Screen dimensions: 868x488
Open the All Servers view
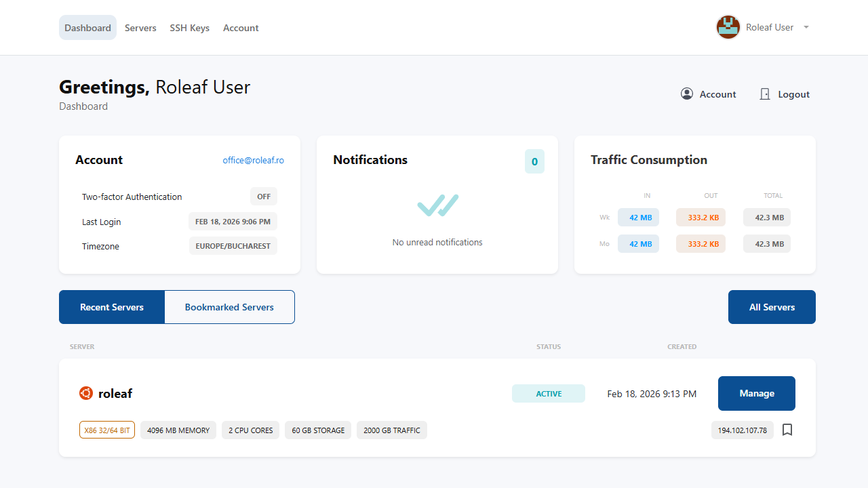point(772,306)
